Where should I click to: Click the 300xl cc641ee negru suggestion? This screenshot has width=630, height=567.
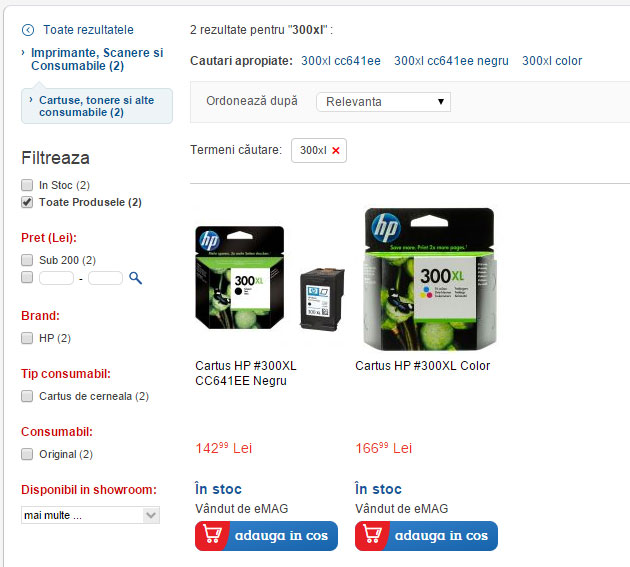tap(451, 61)
